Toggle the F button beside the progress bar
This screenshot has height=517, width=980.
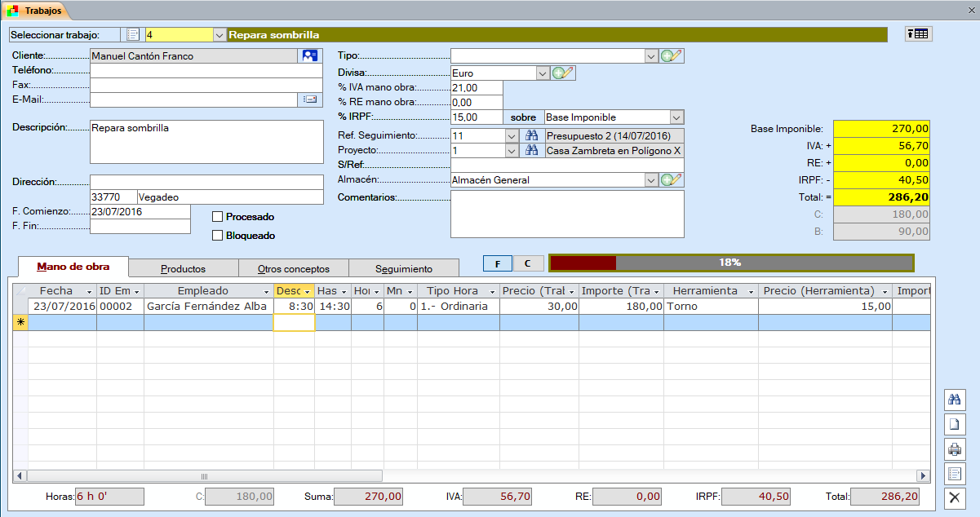tap(498, 263)
